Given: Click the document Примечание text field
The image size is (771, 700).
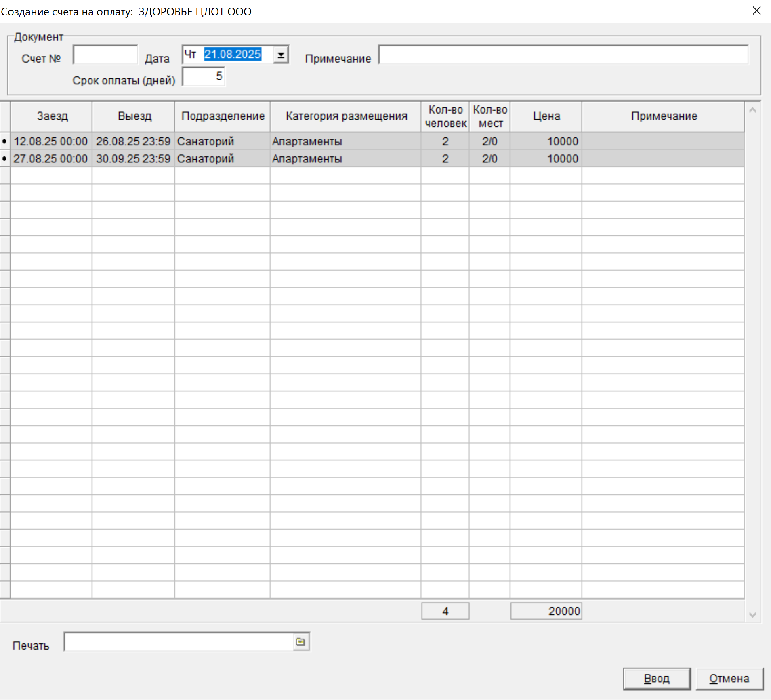Looking at the screenshot, I should click(563, 55).
